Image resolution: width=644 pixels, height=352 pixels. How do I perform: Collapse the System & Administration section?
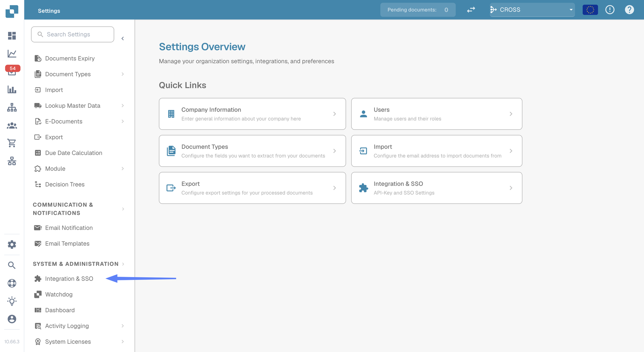(x=123, y=264)
